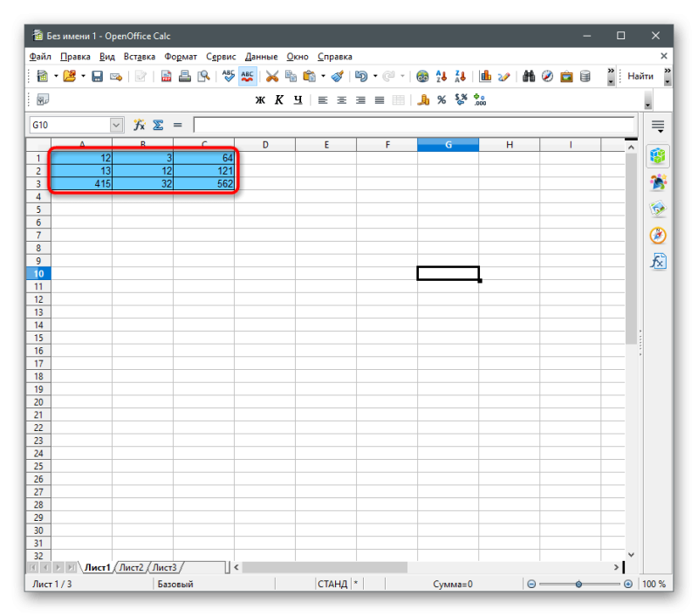Open the Данные menu
The width and height of the screenshot is (698, 616).
[261, 57]
